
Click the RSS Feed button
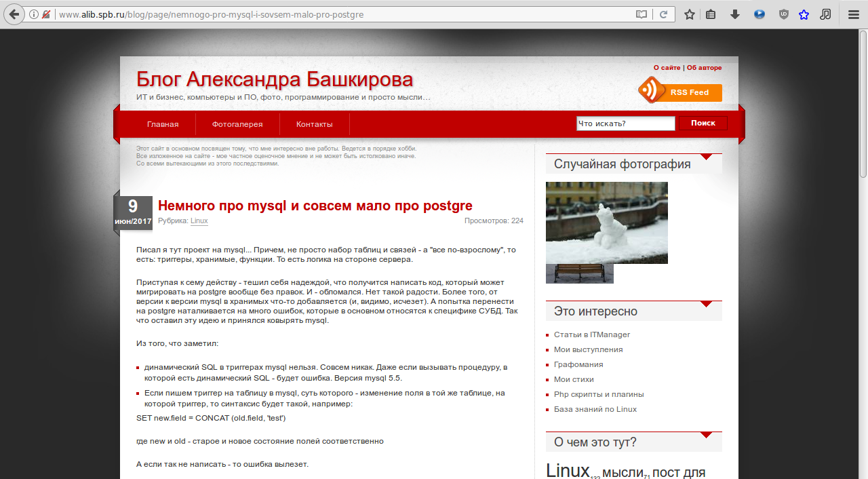pos(690,92)
